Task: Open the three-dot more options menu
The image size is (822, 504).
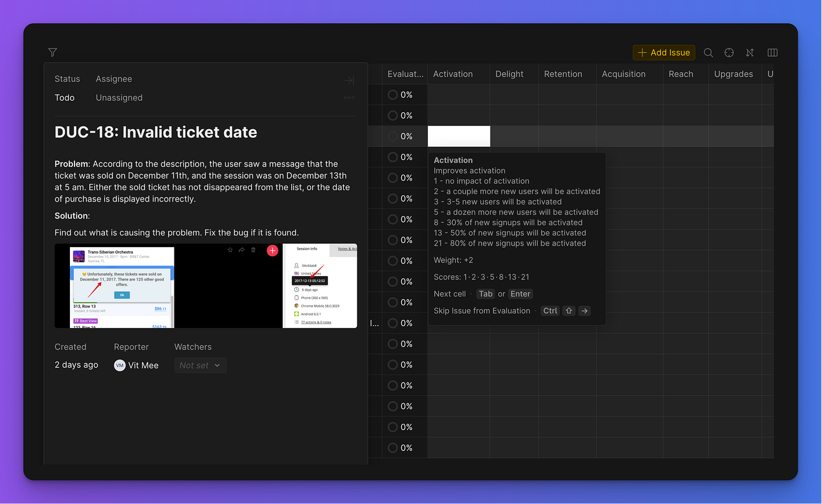Action: tap(349, 98)
